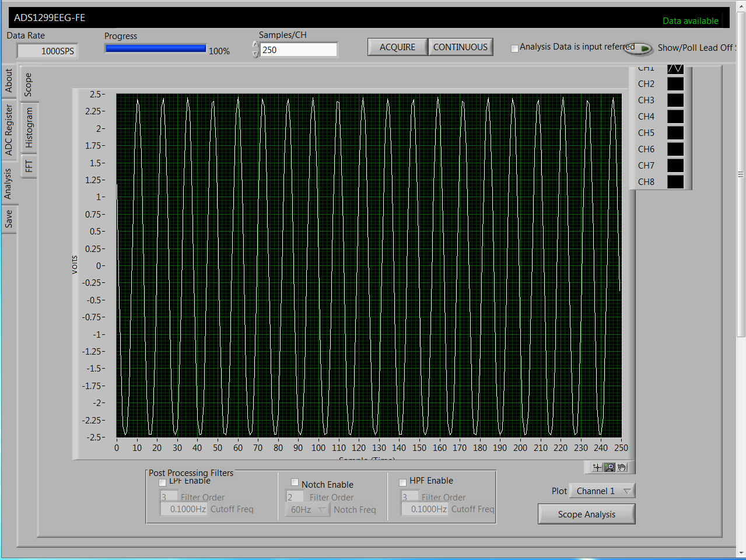Enable the LPF filter checkbox

163,482
